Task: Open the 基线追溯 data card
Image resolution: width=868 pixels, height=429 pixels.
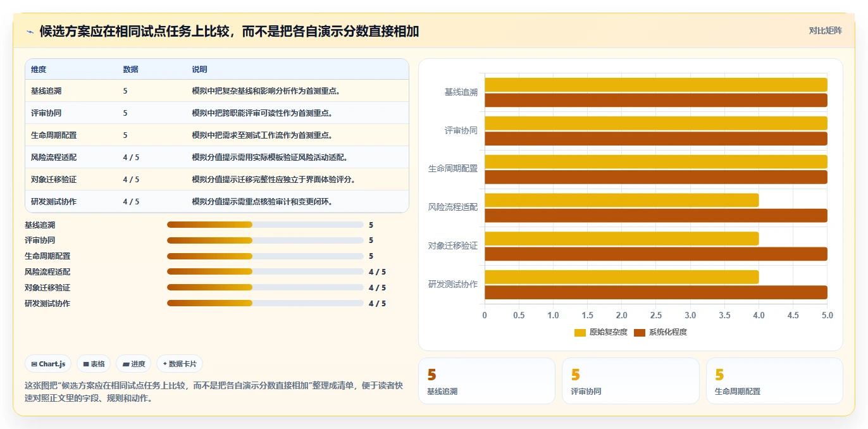Action: point(487,381)
